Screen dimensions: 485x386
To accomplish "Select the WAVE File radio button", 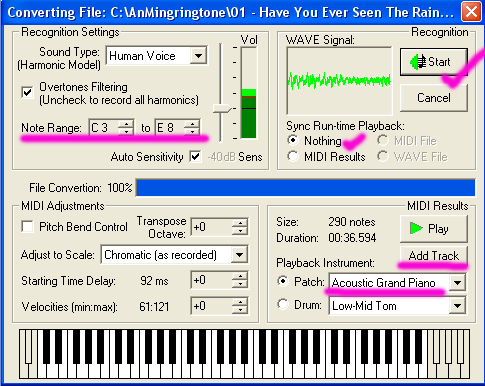I will (x=383, y=156).
